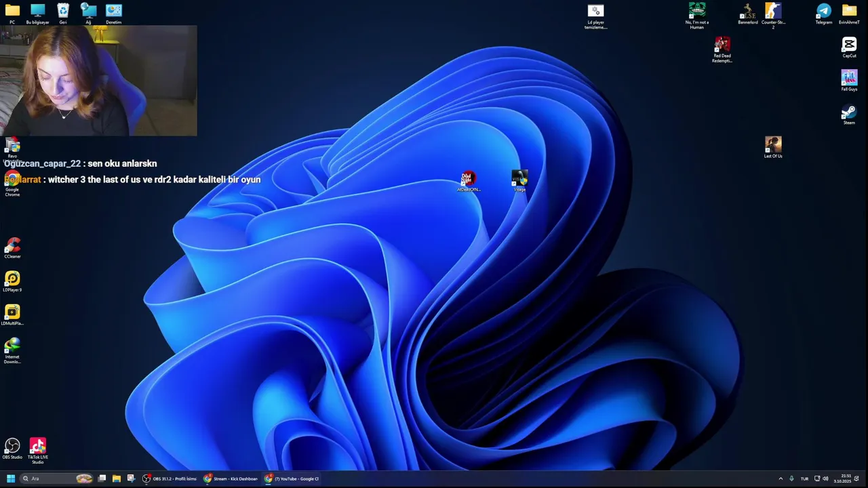This screenshot has height=488, width=868.
Task: Switch to OBS 31.1.2 taskbar window
Action: tap(170, 479)
